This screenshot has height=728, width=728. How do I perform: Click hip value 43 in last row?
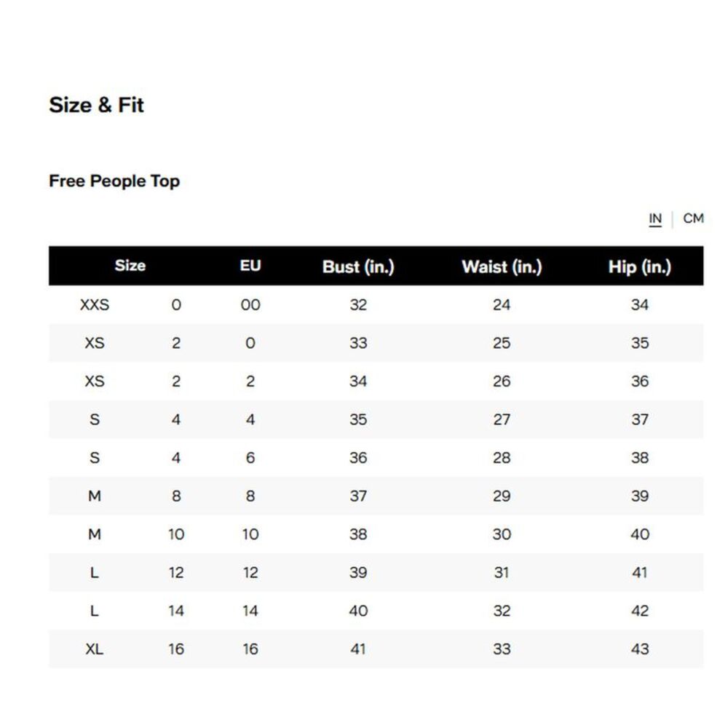click(x=639, y=649)
